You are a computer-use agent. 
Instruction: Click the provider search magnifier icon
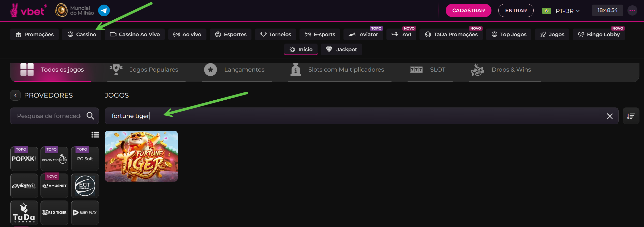[90, 116]
